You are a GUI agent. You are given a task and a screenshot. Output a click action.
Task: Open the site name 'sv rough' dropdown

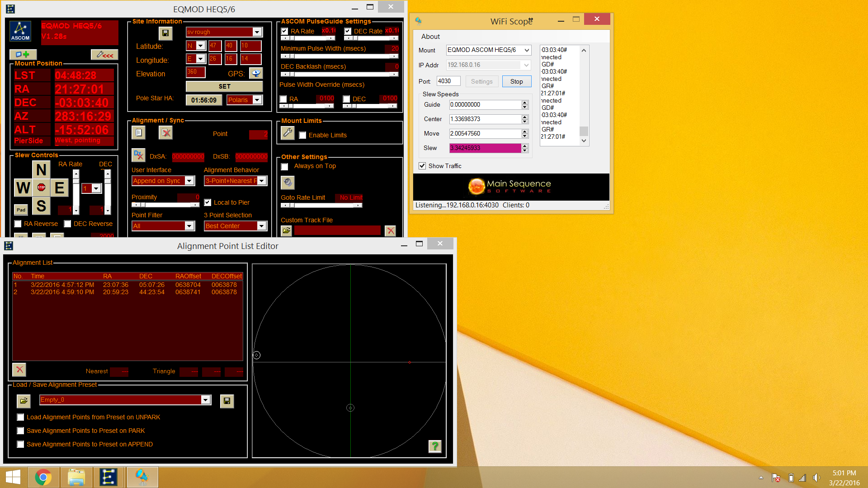[257, 32]
